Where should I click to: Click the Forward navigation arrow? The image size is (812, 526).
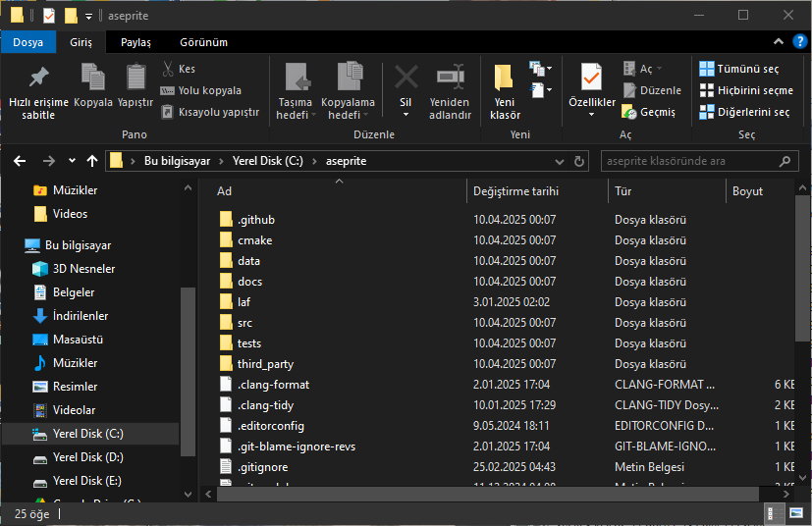tap(49, 161)
